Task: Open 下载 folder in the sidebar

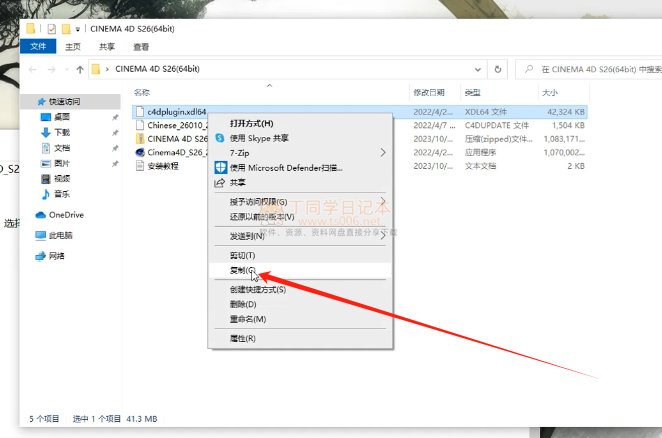Action: pos(62,133)
